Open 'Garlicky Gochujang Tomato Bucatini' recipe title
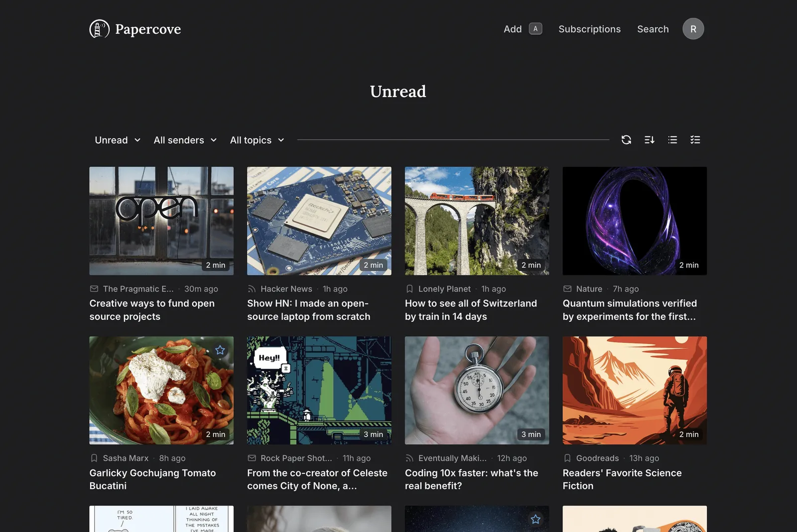The height and width of the screenshot is (532, 797). (x=152, y=479)
